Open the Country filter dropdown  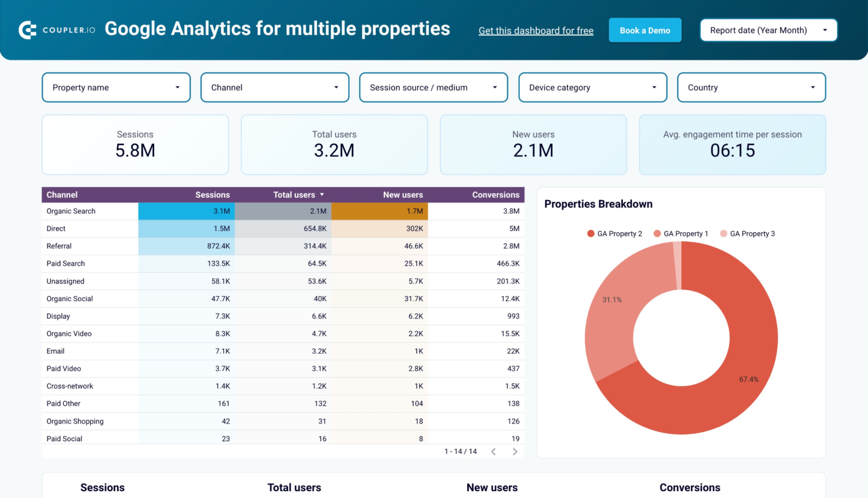751,87
